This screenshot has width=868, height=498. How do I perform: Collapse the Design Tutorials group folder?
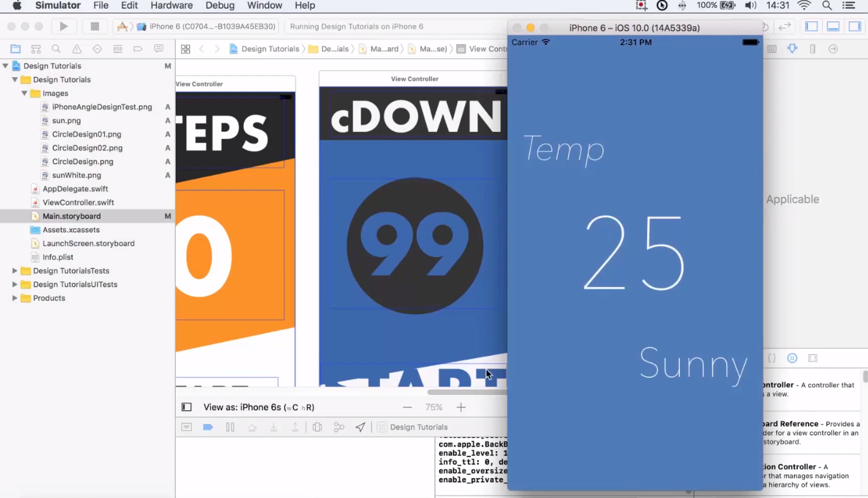click(15, 79)
